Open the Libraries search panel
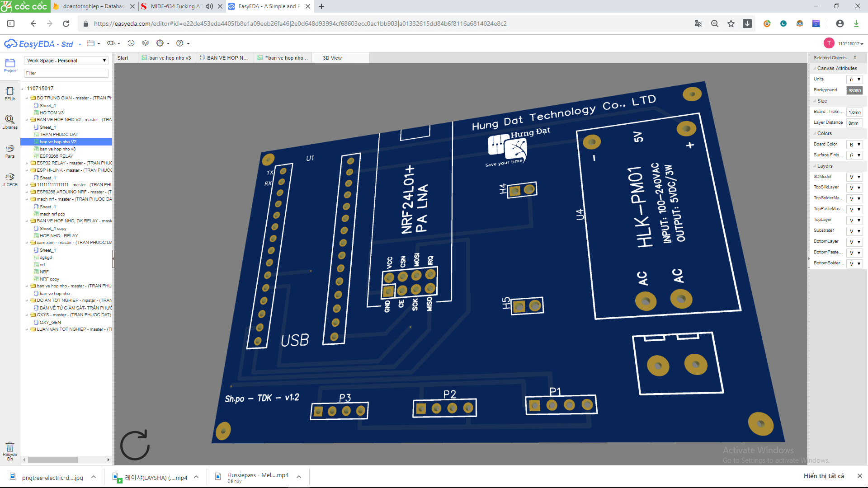Image resolution: width=868 pixels, height=488 pixels. (10, 122)
